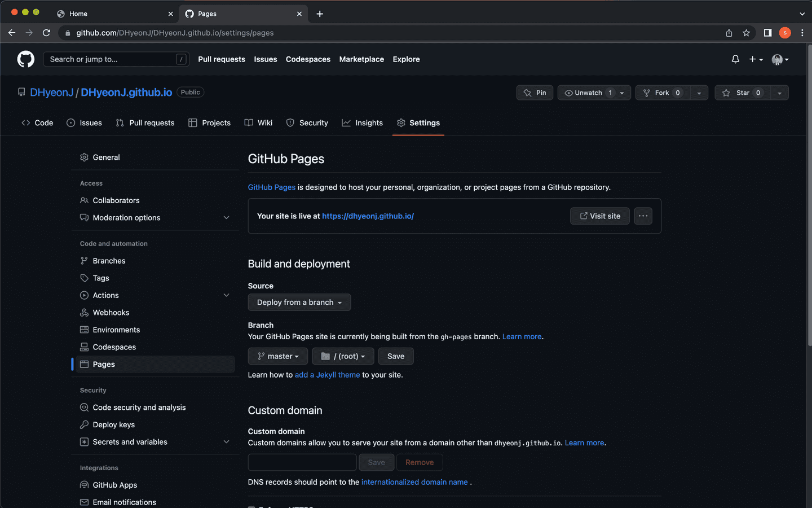Save the branch selection
This screenshot has height=508, width=812.
pos(396,356)
